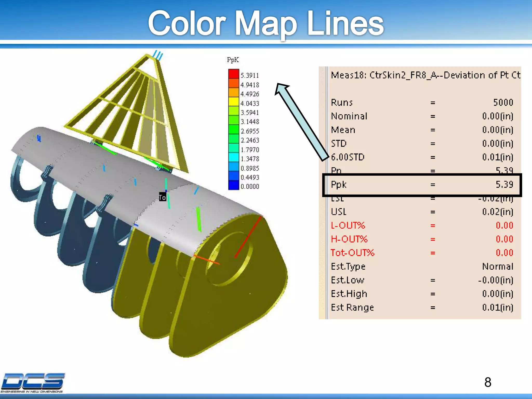This screenshot has height=399, width=532.
Task: Click the cyan 1.3478 legend swatch
Action: click(233, 157)
